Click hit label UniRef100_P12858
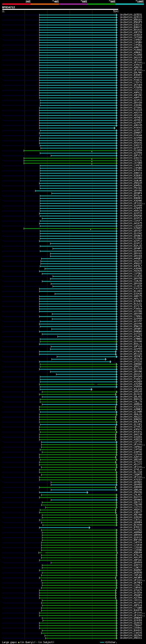The height and width of the screenshot is (644, 146). coord(131,55)
